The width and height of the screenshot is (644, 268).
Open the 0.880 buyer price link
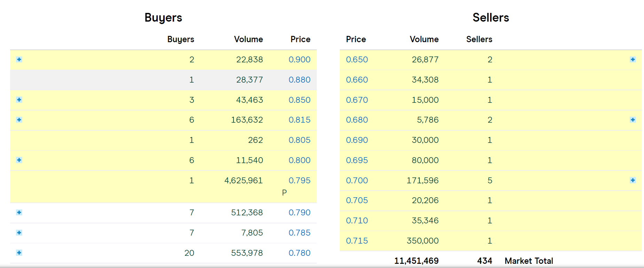pos(299,80)
